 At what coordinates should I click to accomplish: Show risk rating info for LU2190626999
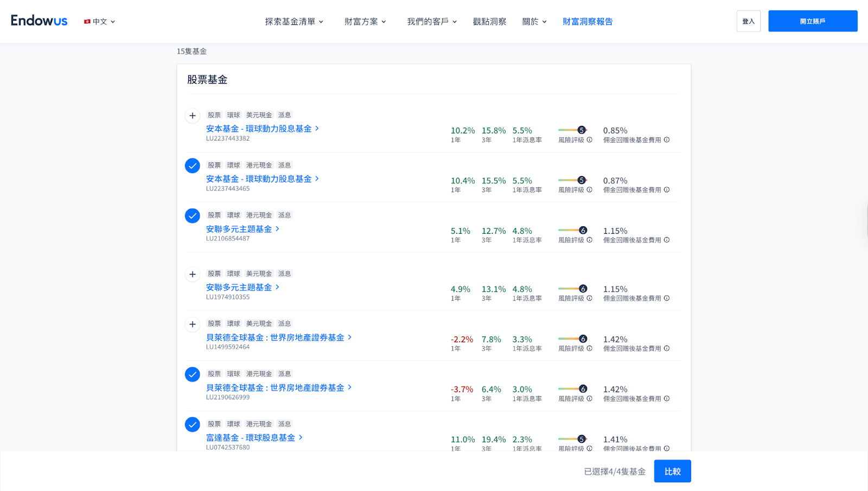[x=589, y=399]
